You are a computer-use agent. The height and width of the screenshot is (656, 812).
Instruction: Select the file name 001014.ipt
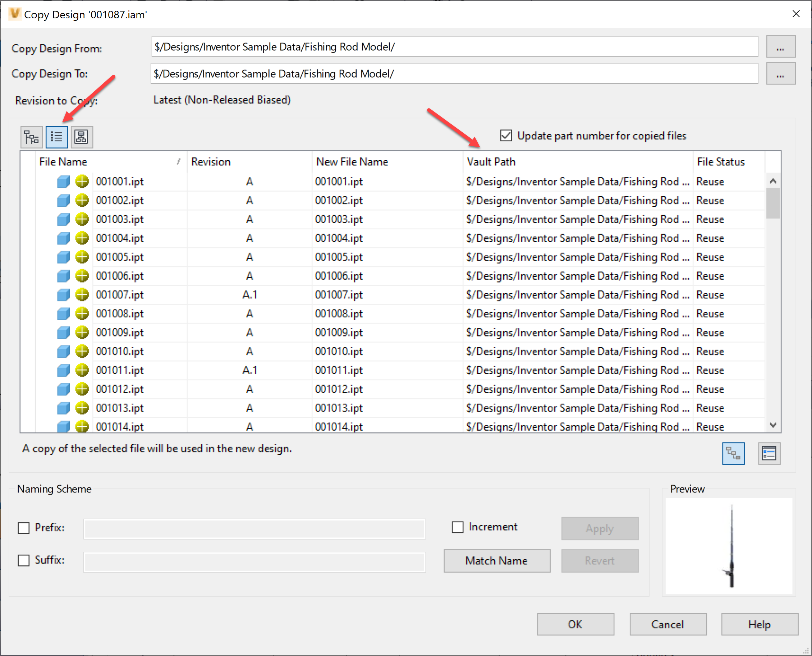(x=119, y=427)
